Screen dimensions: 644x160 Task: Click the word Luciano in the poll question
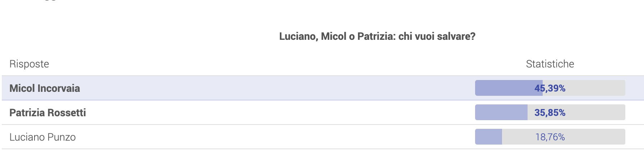tap(298, 36)
